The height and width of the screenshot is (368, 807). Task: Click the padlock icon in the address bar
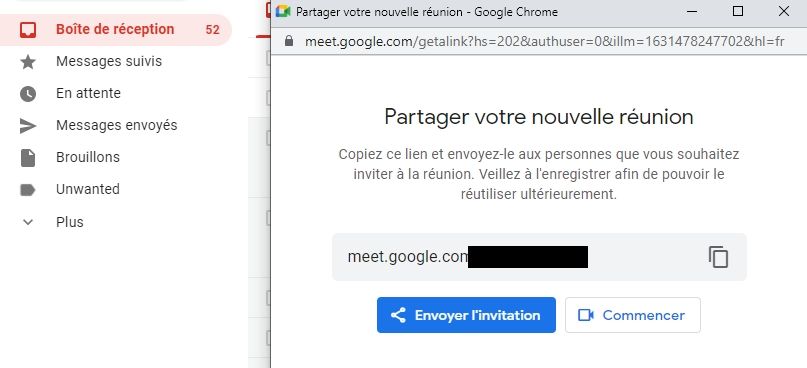(x=289, y=41)
